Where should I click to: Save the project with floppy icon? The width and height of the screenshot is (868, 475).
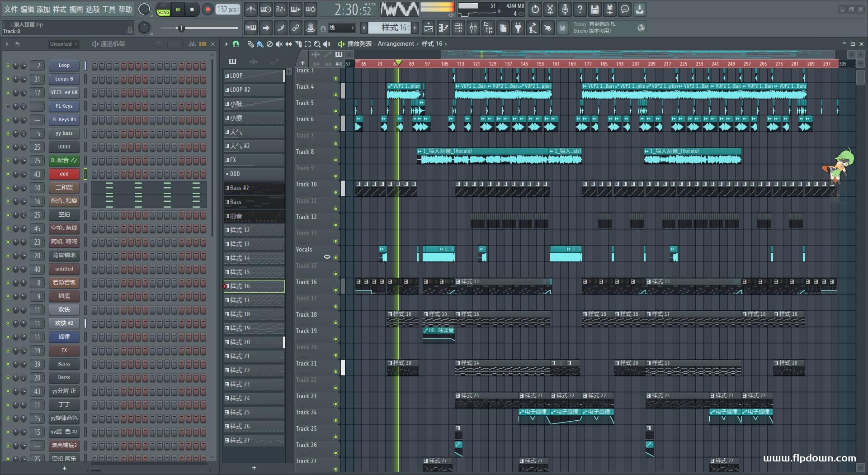595,9
